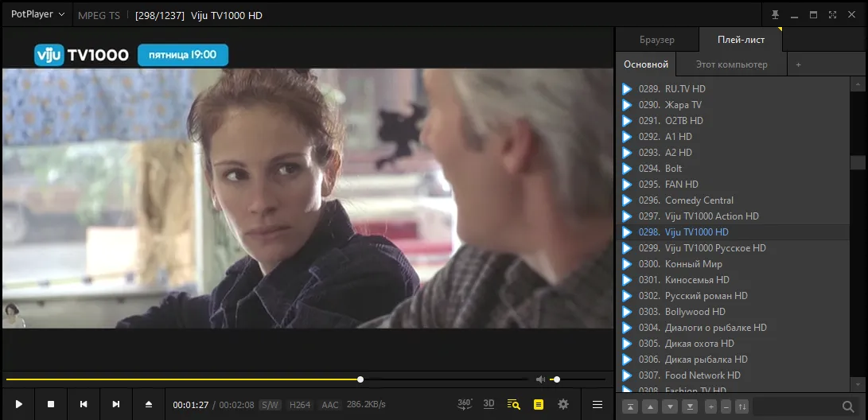Open the playlist search icon in control bar
This screenshot has width=868, height=420.
514,405
